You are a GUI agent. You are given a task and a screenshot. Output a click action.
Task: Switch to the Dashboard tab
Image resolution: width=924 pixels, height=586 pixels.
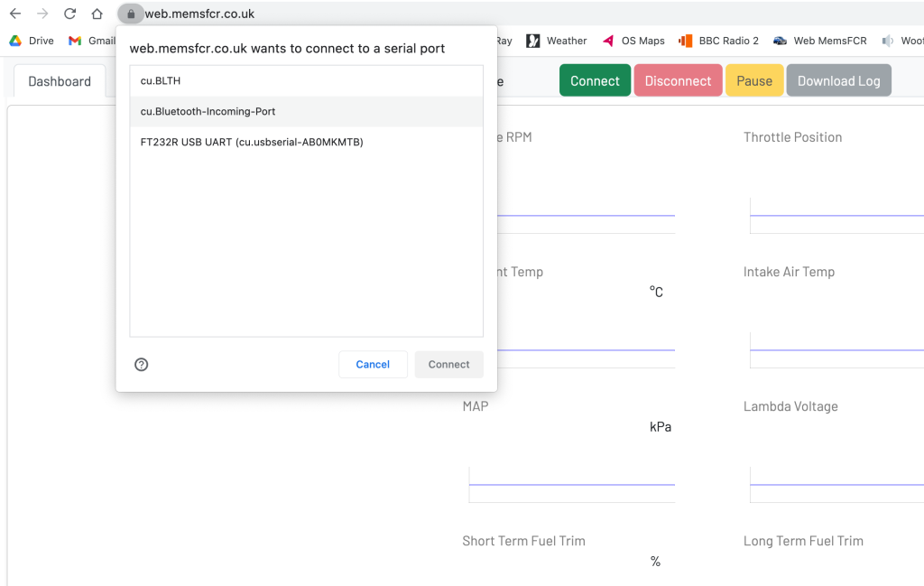[60, 81]
